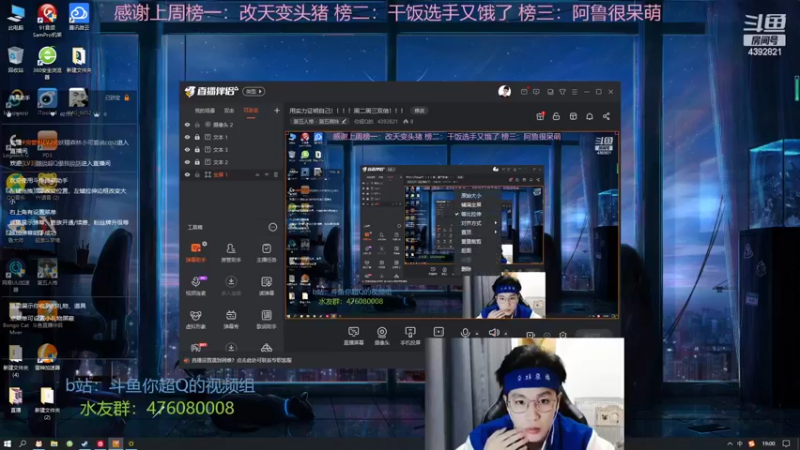Image resolution: width=800 pixels, height=450 pixels.
Task: Select the 摄像头 2 layer row
Action: click(x=232, y=124)
